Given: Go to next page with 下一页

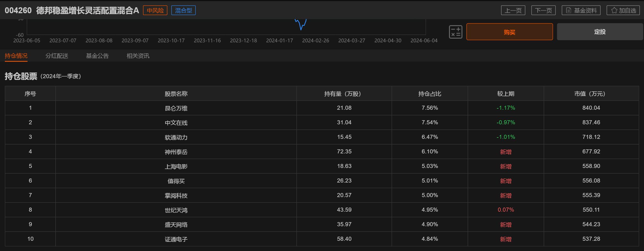Looking at the screenshot, I should (x=543, y=11).
